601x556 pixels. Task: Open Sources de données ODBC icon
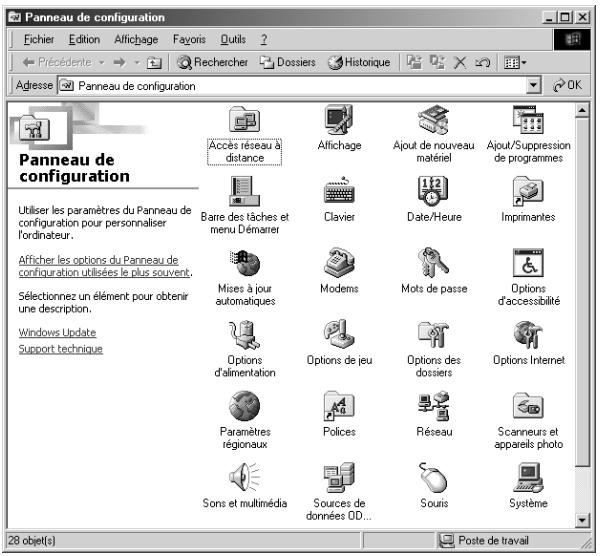point(339,477)
